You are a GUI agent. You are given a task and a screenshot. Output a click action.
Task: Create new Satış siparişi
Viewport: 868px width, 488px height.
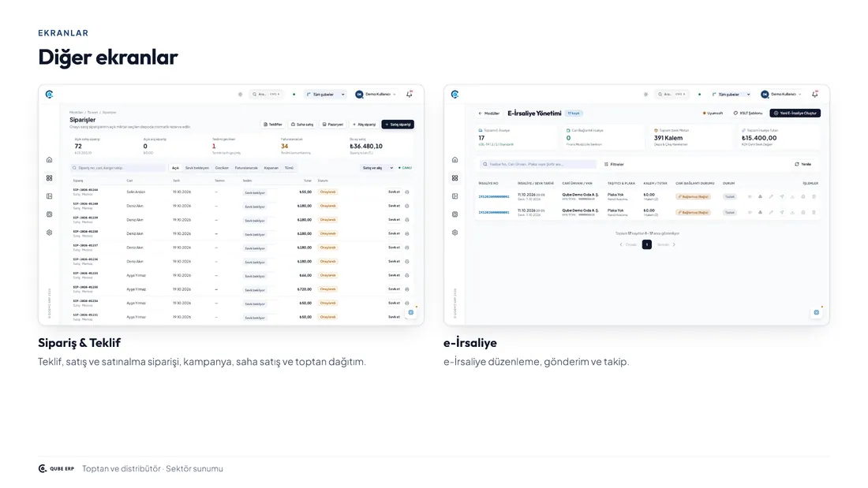pos(398,125)
